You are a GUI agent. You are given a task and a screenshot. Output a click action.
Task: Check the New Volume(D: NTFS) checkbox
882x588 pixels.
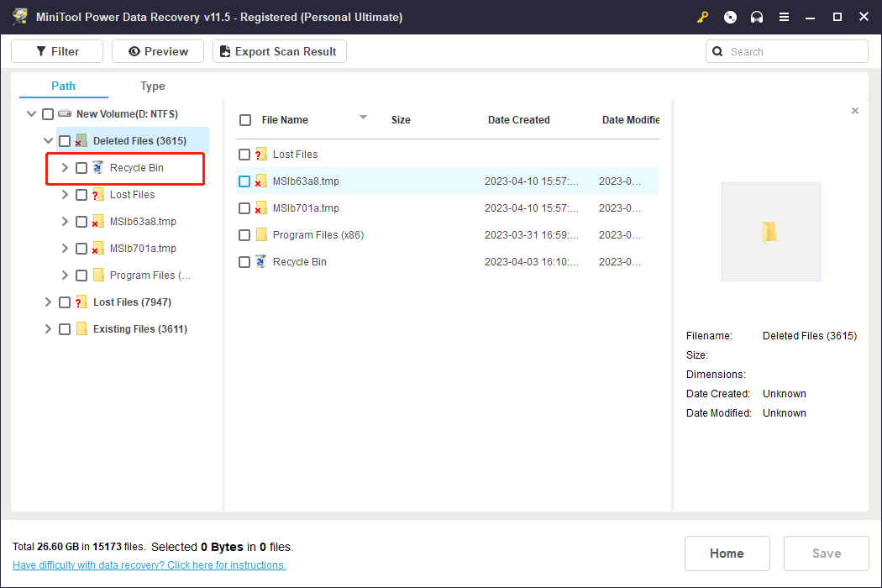tap(48, 114)
